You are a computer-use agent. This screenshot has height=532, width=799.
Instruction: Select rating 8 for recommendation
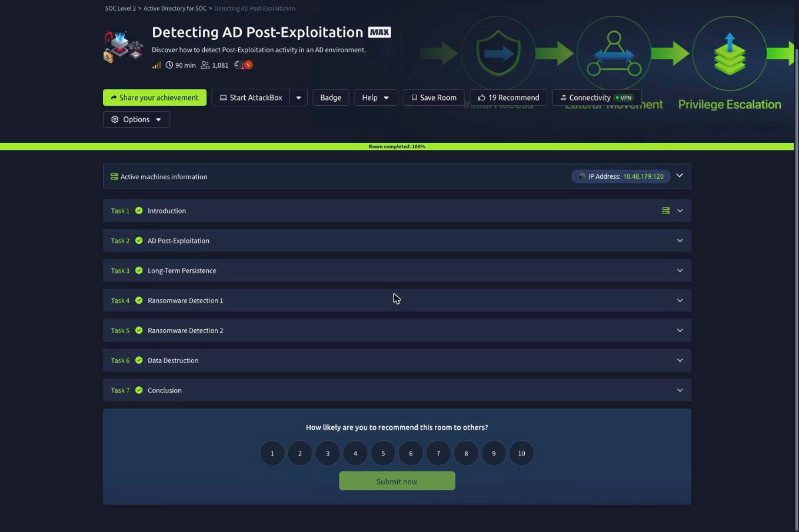tap(466, 453)
